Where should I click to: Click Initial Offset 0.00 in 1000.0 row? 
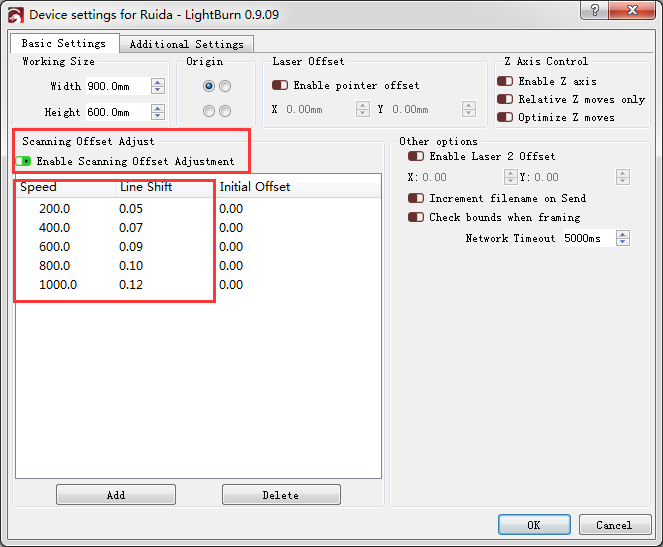click(x=231, y=285)
